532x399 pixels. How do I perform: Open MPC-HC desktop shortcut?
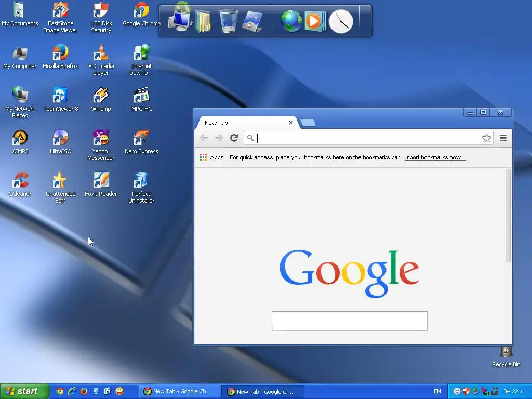141,99
